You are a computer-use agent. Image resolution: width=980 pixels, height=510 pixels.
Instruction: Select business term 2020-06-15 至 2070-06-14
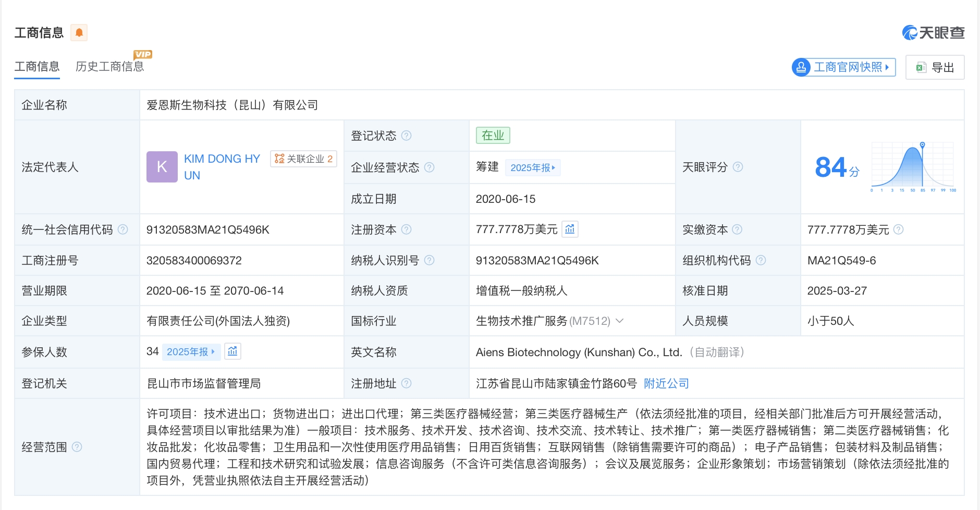tap(215, 291)
